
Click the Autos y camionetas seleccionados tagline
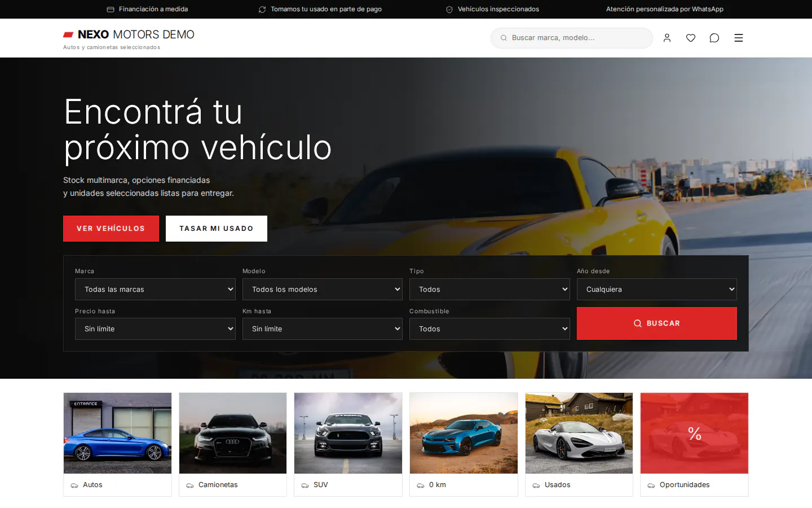(112, 47)
